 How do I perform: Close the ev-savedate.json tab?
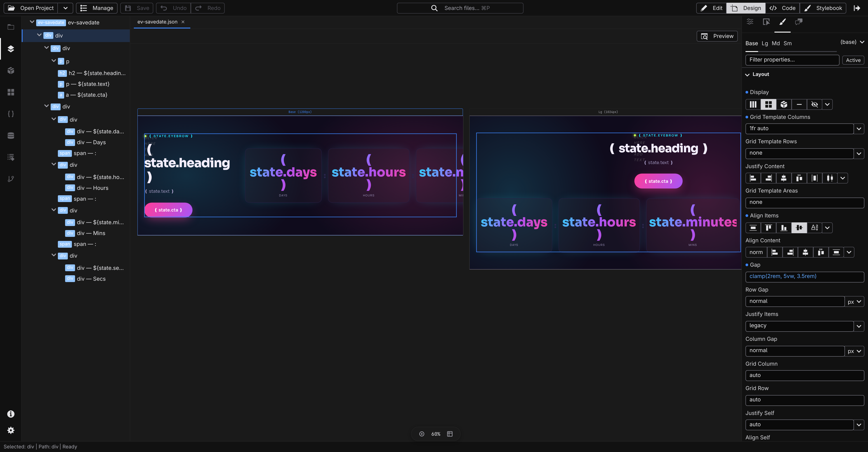click(x=183, y=22)
